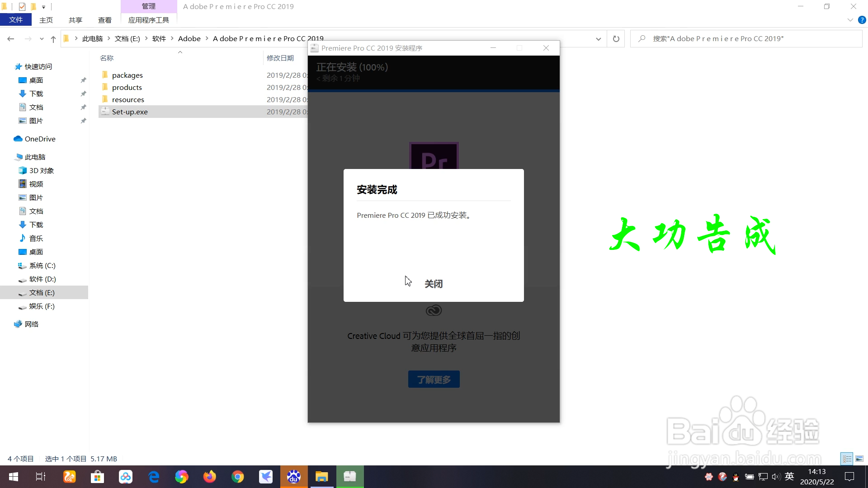Open the 文件 menu
This screenshot has height=488, width=868.
[16, 19]
